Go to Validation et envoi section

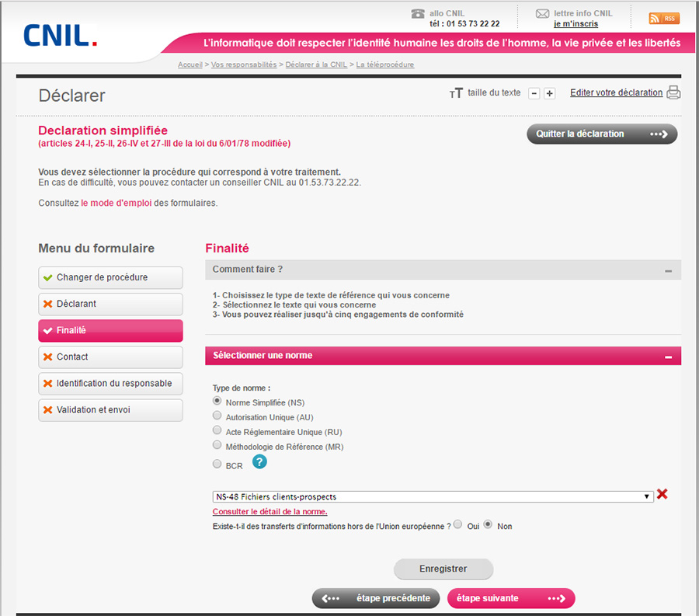coord(110,410)
